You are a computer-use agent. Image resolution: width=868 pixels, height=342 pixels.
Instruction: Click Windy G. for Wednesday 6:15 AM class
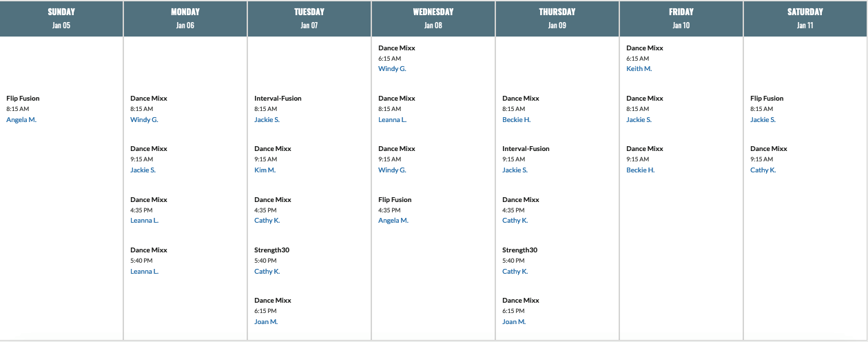coord(392,69)
